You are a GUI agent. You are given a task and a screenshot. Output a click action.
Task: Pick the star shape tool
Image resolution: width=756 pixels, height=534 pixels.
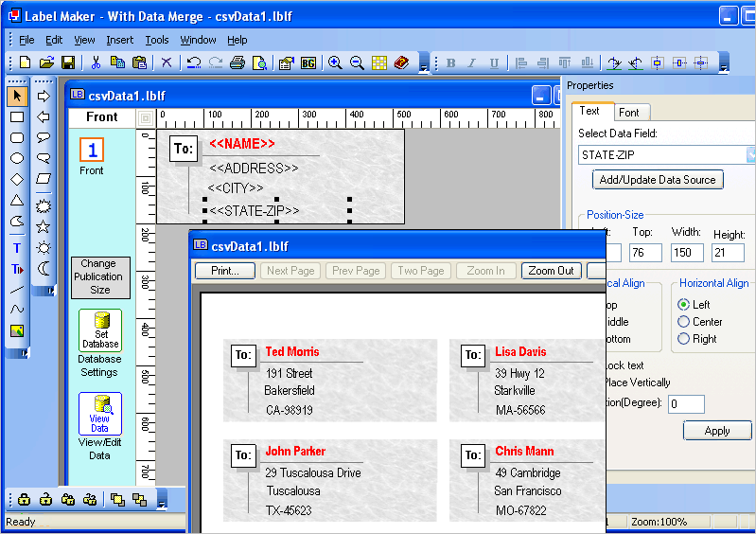(44, 226)
